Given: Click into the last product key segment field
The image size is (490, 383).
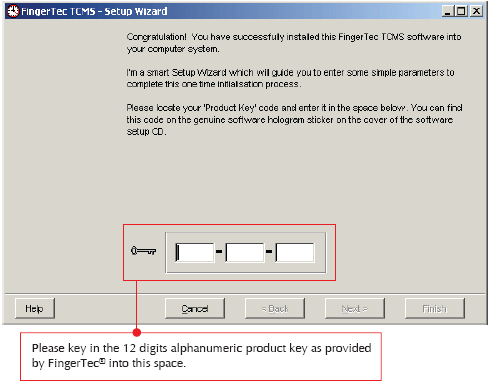Looking at the screenshot, I should [295, 252].
